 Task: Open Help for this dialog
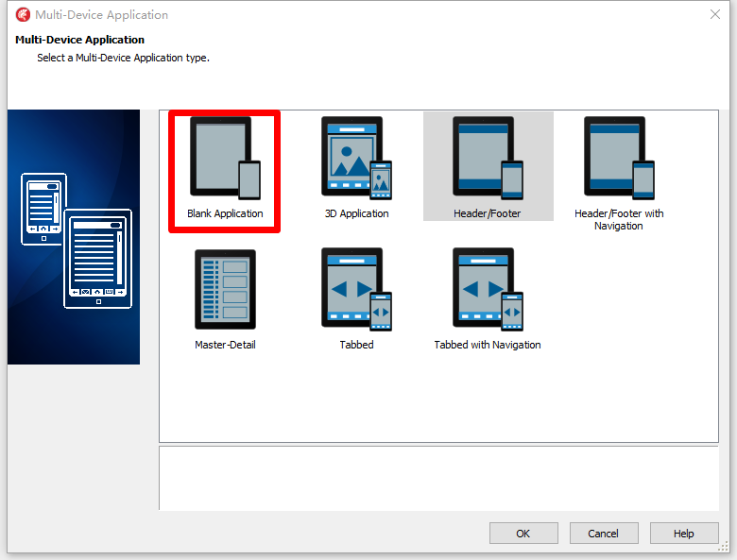coord(684,534)
